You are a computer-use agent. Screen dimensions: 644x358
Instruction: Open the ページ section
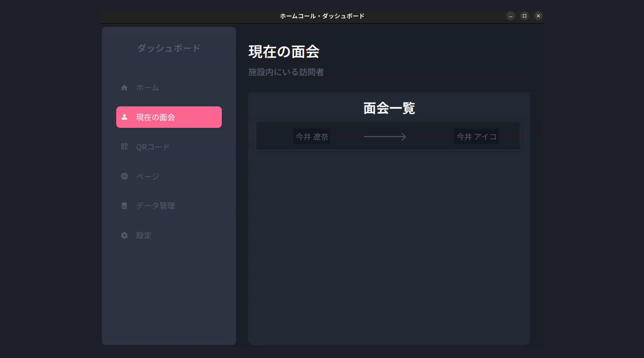[x=147, y=177]
